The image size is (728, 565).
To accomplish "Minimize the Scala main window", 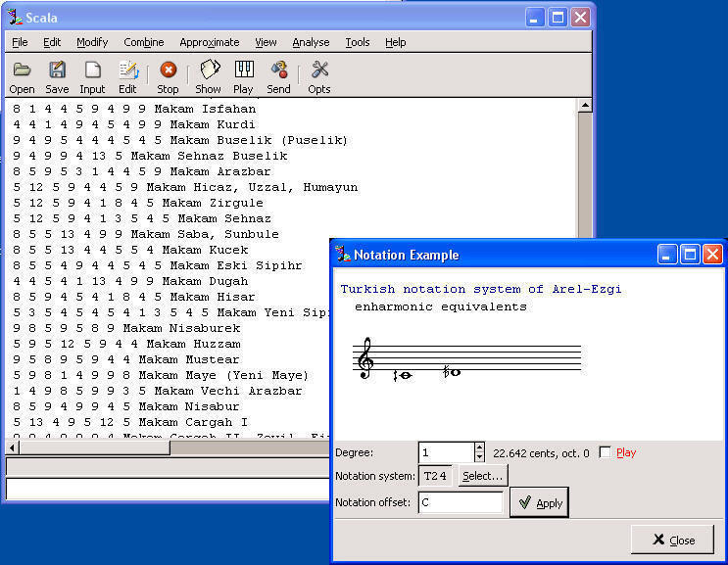I will pyautogui.click(x=535, y=18).
